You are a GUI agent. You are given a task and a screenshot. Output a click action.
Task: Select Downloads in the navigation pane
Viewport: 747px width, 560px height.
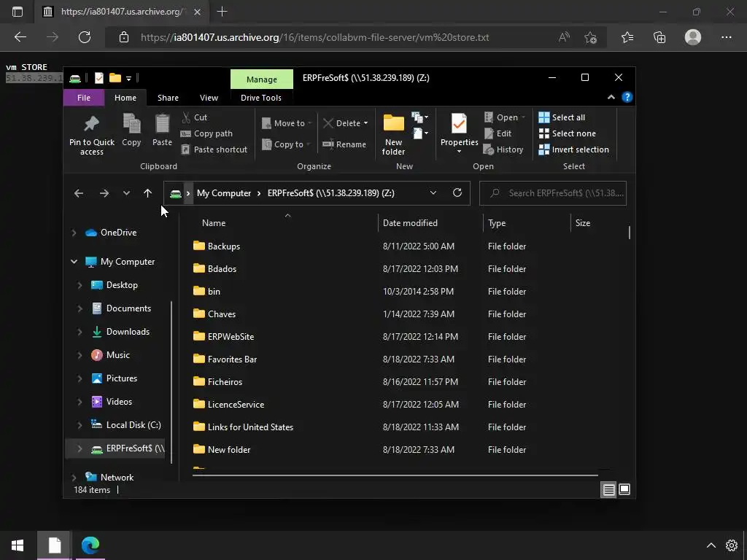120,332
